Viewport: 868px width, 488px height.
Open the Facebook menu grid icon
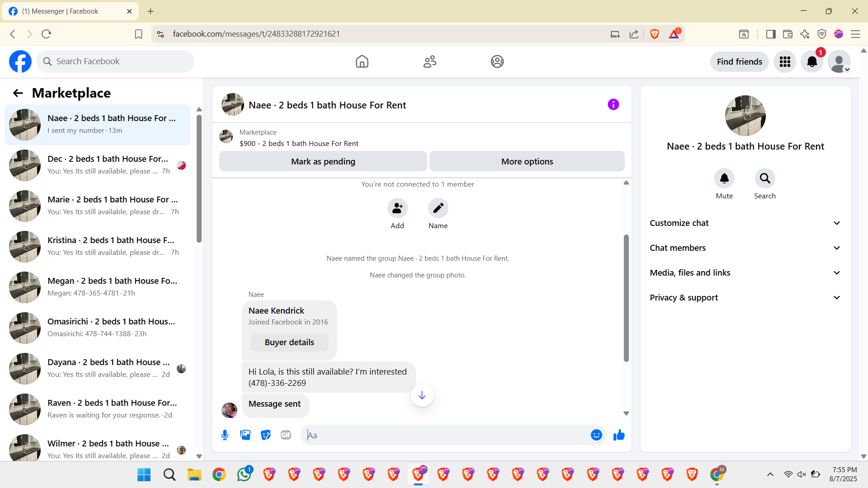(x=785, y=61)
